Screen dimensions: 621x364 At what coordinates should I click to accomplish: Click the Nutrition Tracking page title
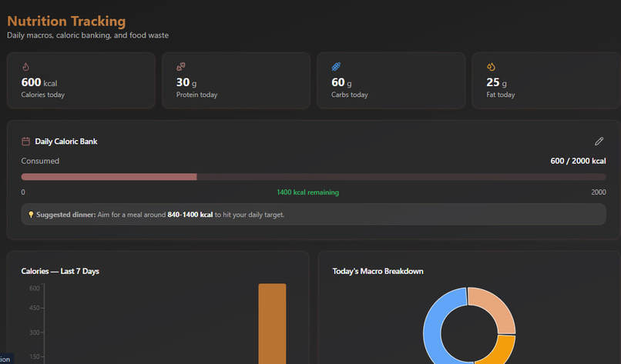point(66,21)
